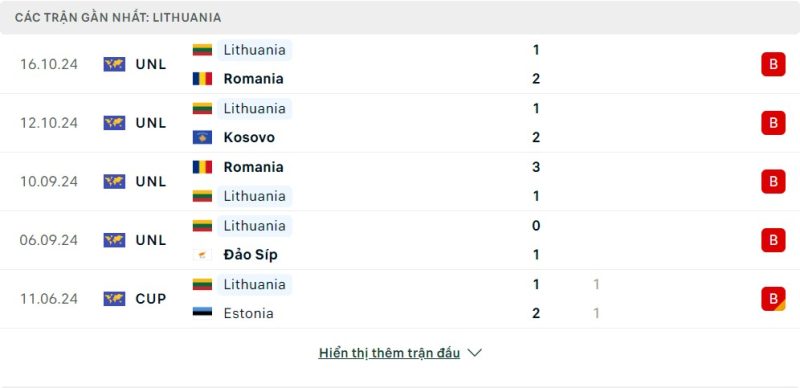The image size is (800, 388).
Task: Click the Romania flag in 10.09.24 match
Action: tap(202, 167)
